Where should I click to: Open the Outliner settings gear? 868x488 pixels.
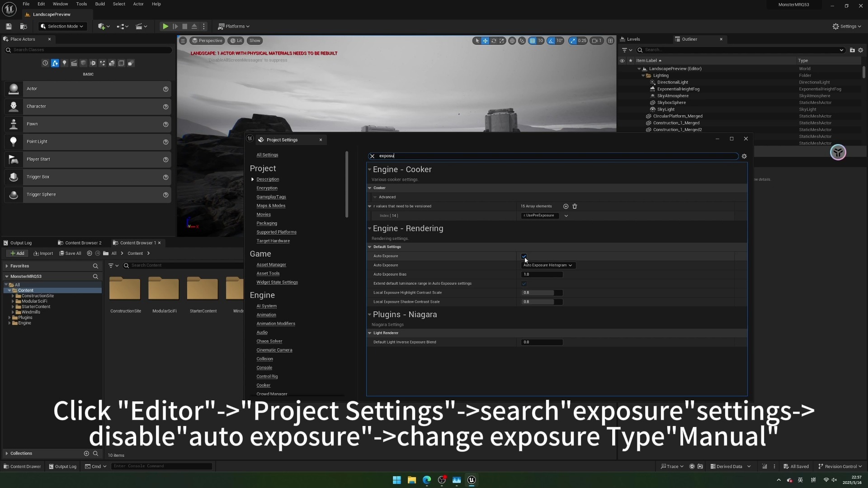861,50
